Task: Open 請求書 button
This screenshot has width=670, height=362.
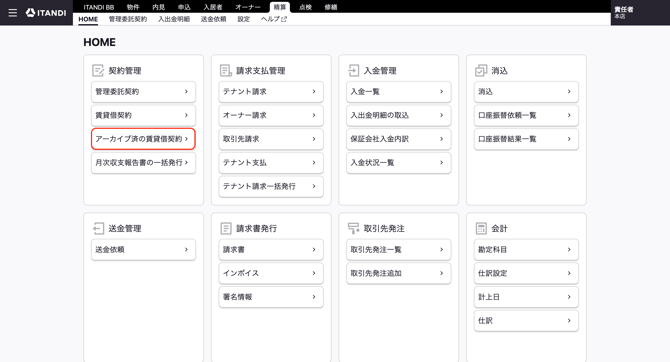Action: click(x=271, y=250)
